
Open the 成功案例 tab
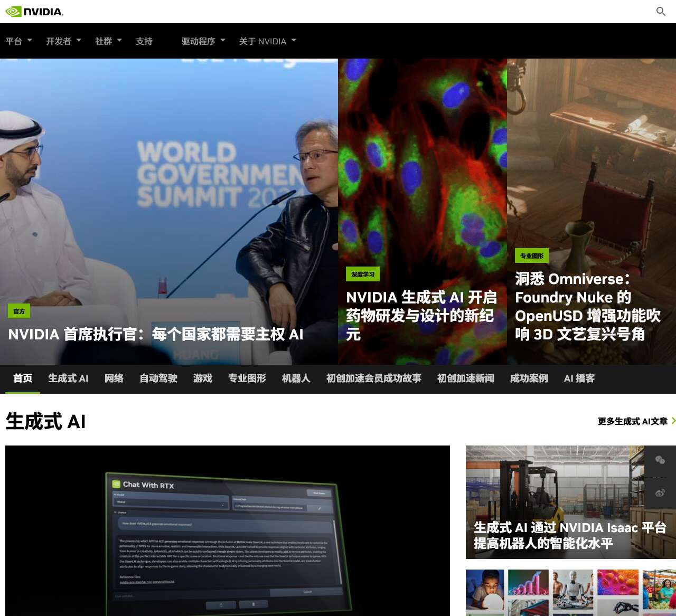coord(529,378)
